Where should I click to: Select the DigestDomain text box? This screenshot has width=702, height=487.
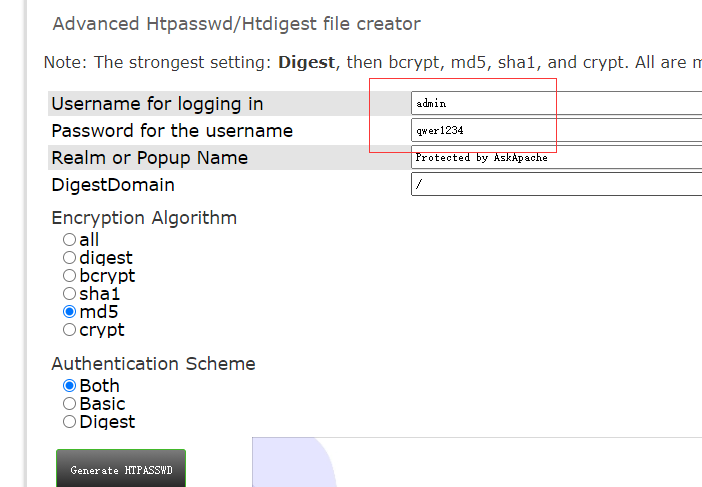click(556, 184)
